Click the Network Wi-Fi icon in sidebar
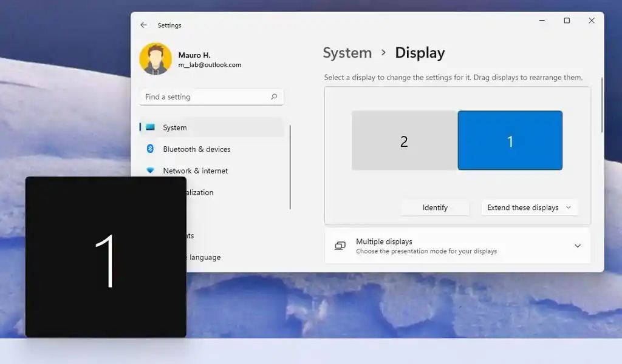Image resolution: width=622 pixels, height=364 pixels. [x=150, y=171]
